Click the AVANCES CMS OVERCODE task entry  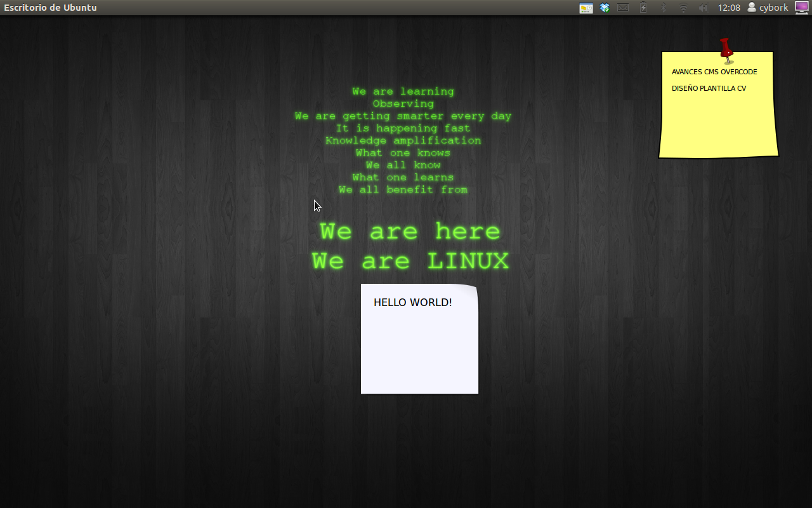click(x=714, y=72)
